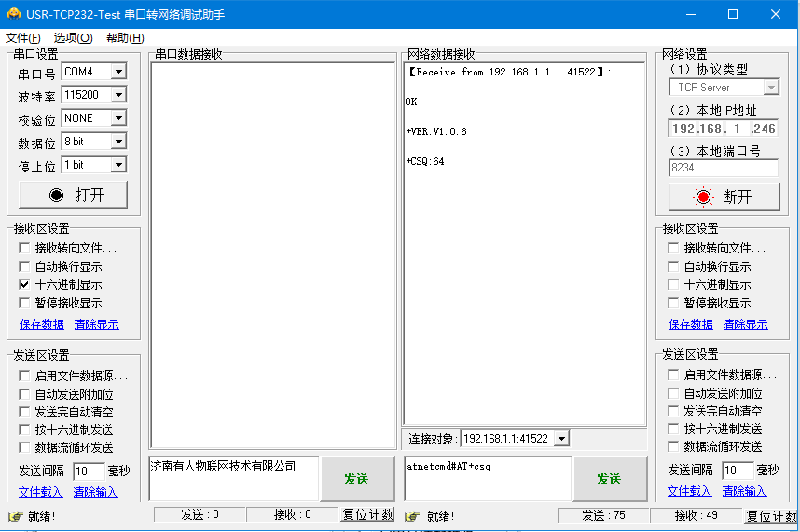Viewport: 800px width, 532px height.
Task: Click the app icon in the title bar
Action: tap(13, 14)
